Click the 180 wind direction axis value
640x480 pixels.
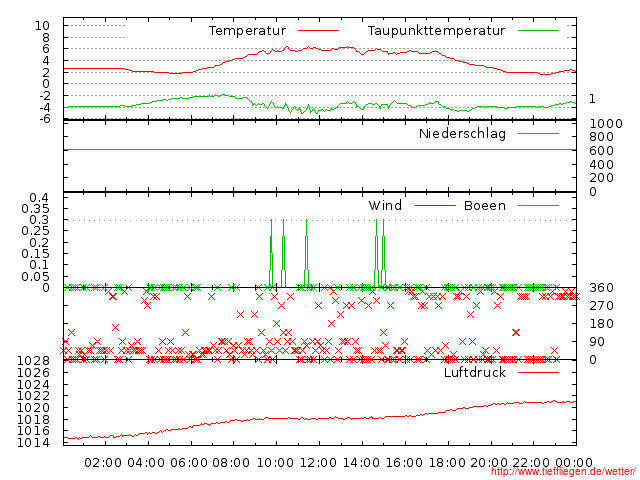point(601,324)
